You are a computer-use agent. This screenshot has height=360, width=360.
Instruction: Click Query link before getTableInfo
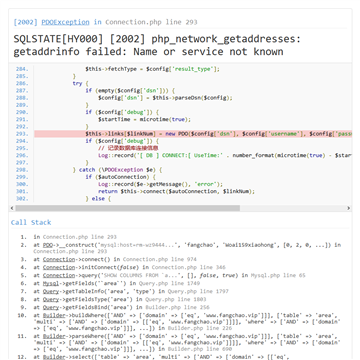click(x=51, y=291)
